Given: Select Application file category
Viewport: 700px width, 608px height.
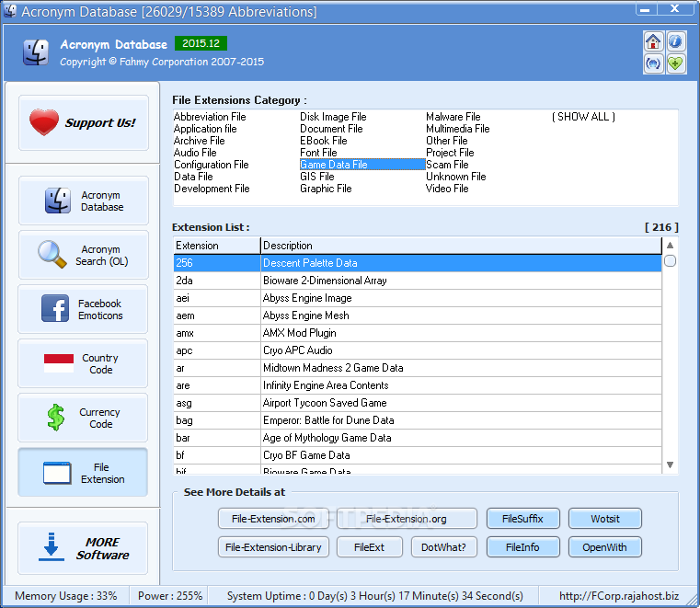Looking at the screenshot, I should pyautogui.click(x=205, y=129).
